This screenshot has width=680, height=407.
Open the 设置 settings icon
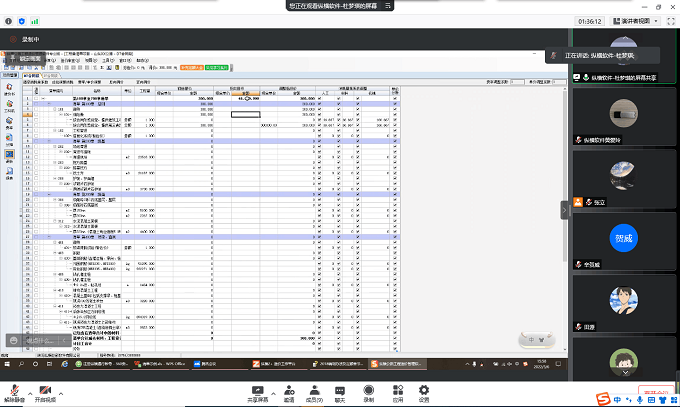[424, 388]
